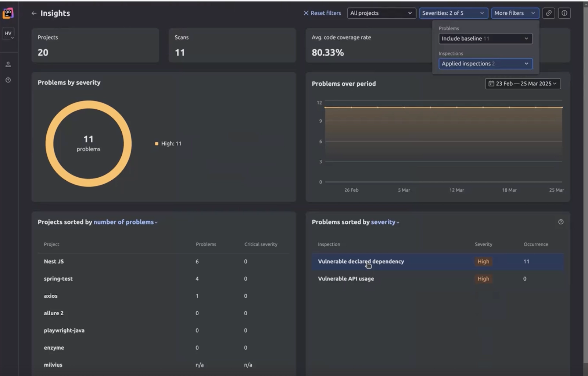Click help icon in Problems sorted panel
The image size is (588, 376).
(560, 222)
